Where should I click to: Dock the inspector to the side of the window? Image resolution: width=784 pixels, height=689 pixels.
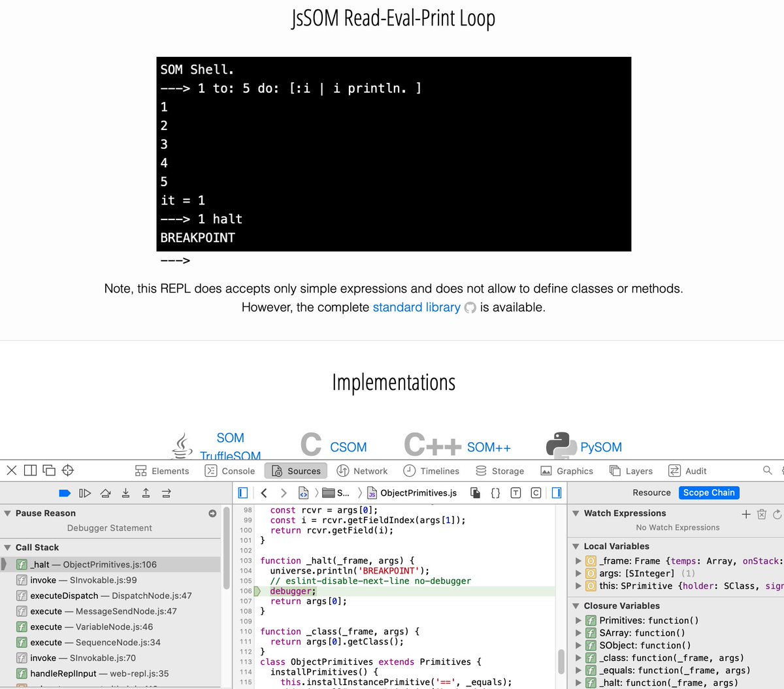tap(30, 470)
